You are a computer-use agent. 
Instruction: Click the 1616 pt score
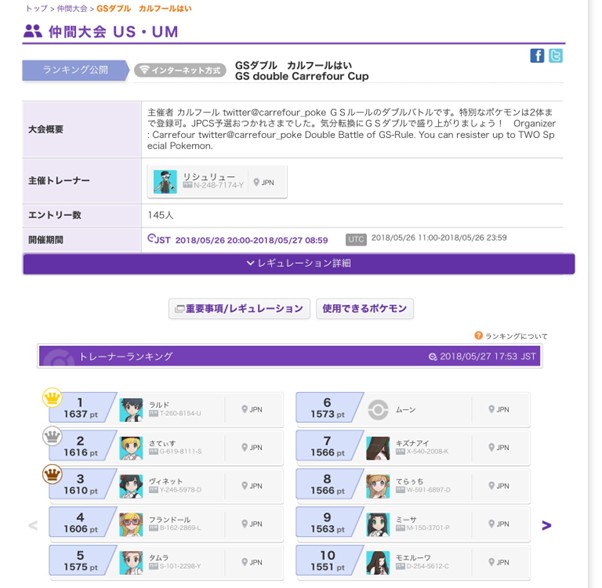click(81, 453)
